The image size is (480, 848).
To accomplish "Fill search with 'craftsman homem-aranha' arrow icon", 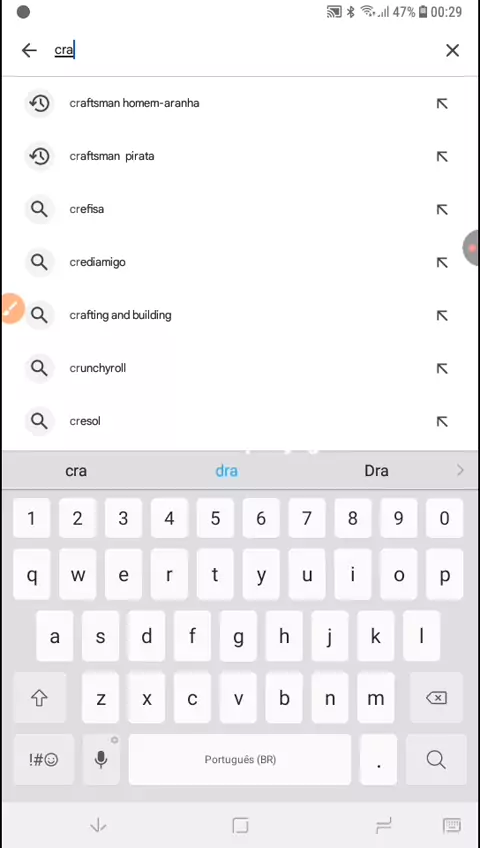I will coord(442,103).
